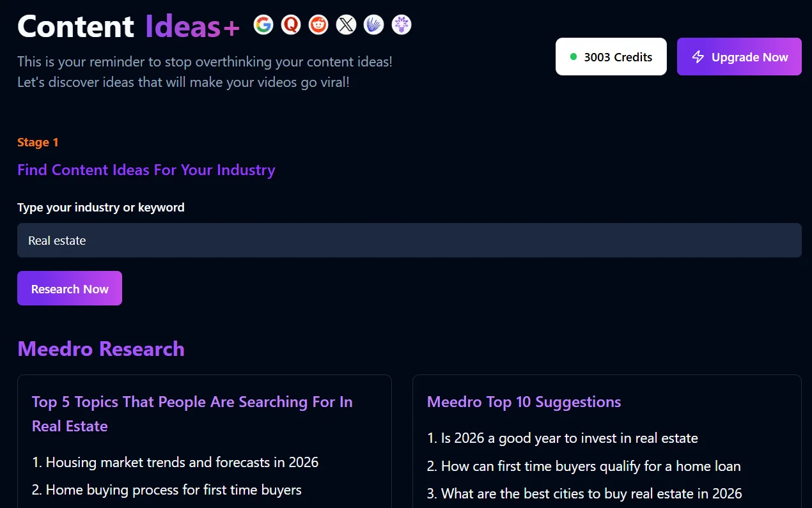Image resolution: width=812 pixels, height=508 pixels.
Task: Select suggestion about investing in real estate 2026
Action: click(562, 438)
